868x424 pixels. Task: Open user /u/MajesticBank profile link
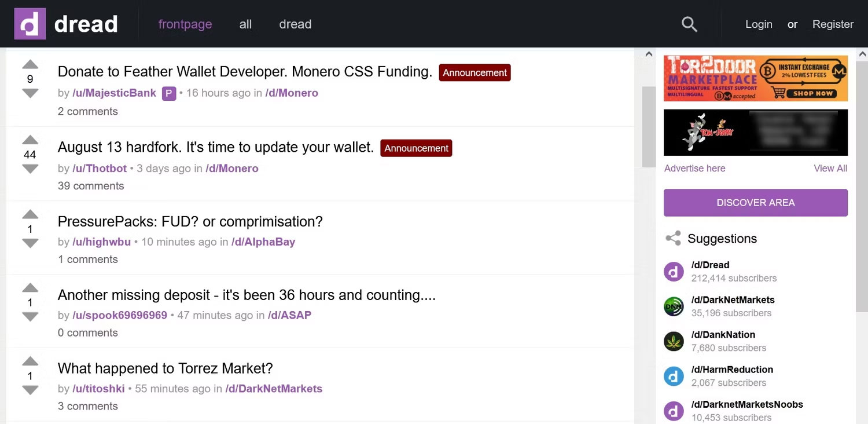click(x=115, y=93)
